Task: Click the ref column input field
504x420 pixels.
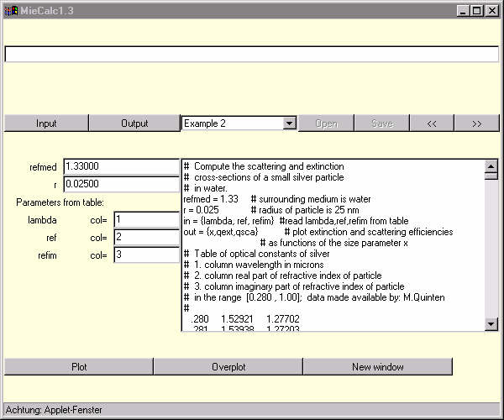Action: click(x=147, y=237)
